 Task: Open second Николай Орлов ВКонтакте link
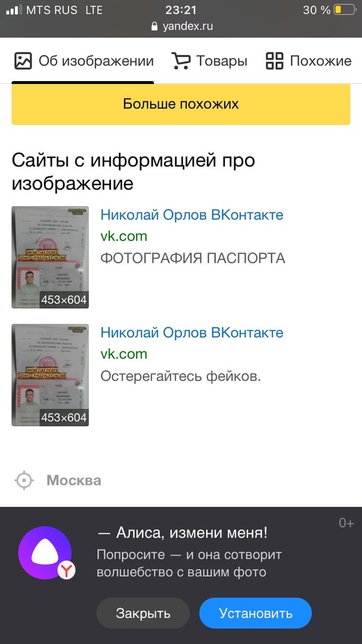(192, 333)
